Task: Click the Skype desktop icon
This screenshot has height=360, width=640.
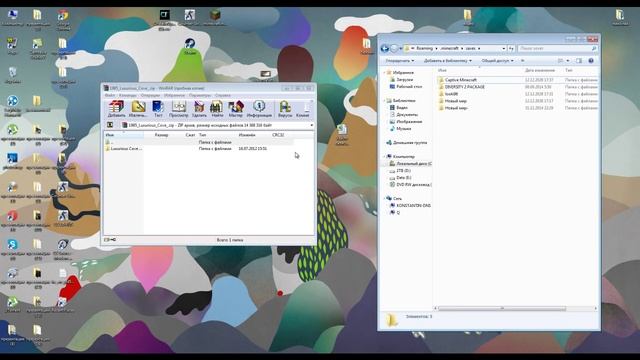Action: coord(12,249)
